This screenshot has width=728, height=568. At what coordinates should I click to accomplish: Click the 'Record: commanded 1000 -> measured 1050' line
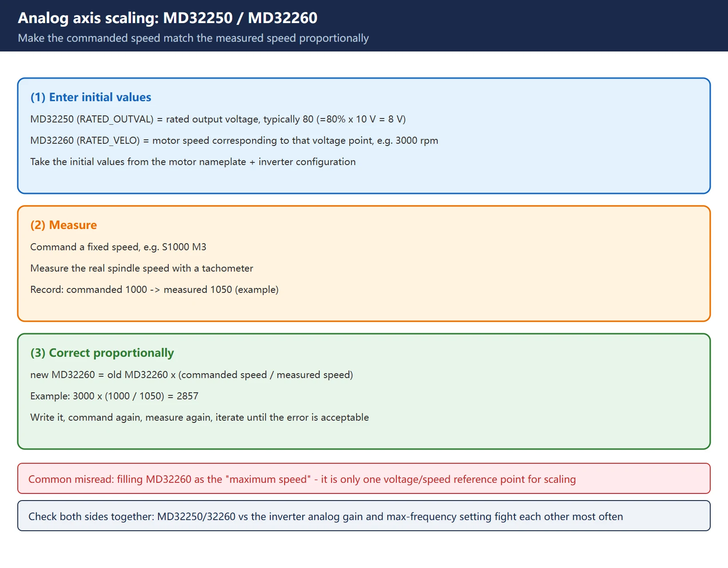(x=154, y=289)
